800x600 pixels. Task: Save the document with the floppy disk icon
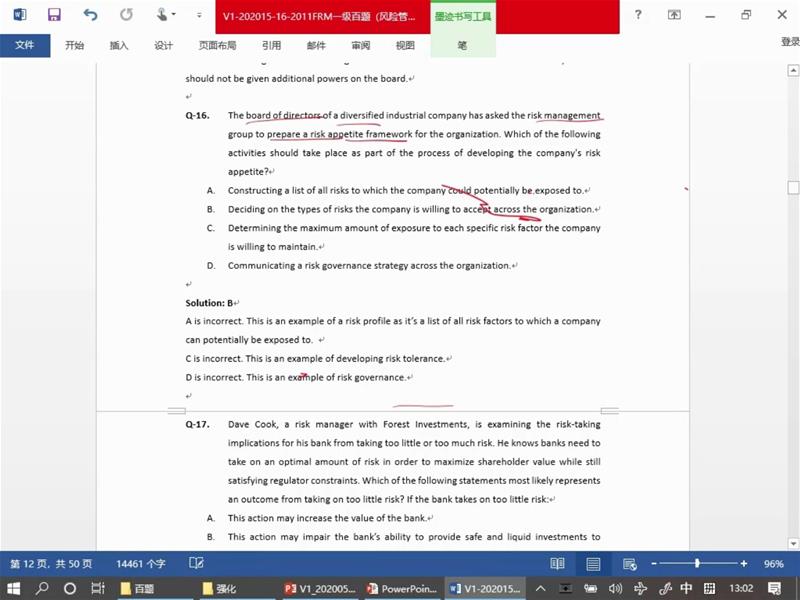(54, 14)
